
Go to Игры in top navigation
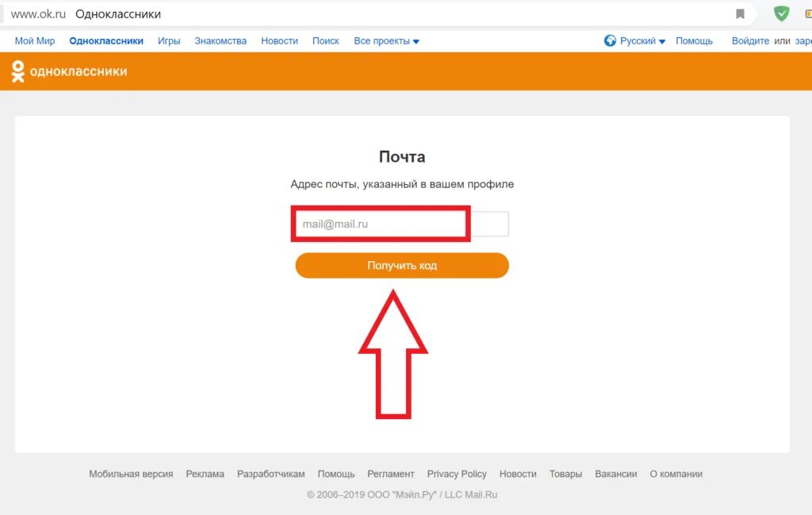coord(169,41)
